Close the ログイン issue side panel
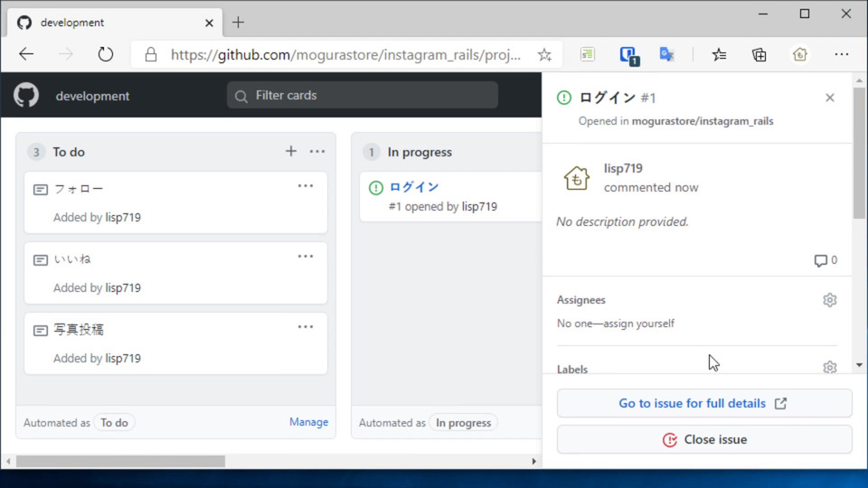The width and height of the screenshot is (868, 488). point(830,98)
